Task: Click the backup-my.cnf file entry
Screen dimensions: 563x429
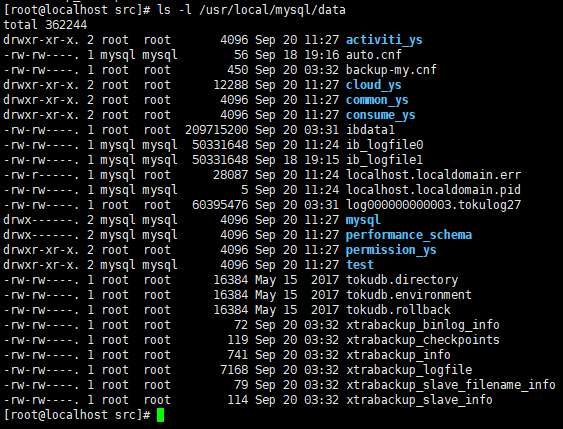Action: [x=391, y=70]
